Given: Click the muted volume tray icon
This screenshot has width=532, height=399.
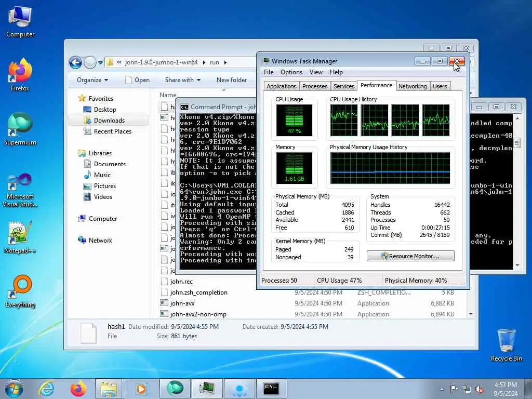Looking at the screenshot, I should tap(480, 389).
